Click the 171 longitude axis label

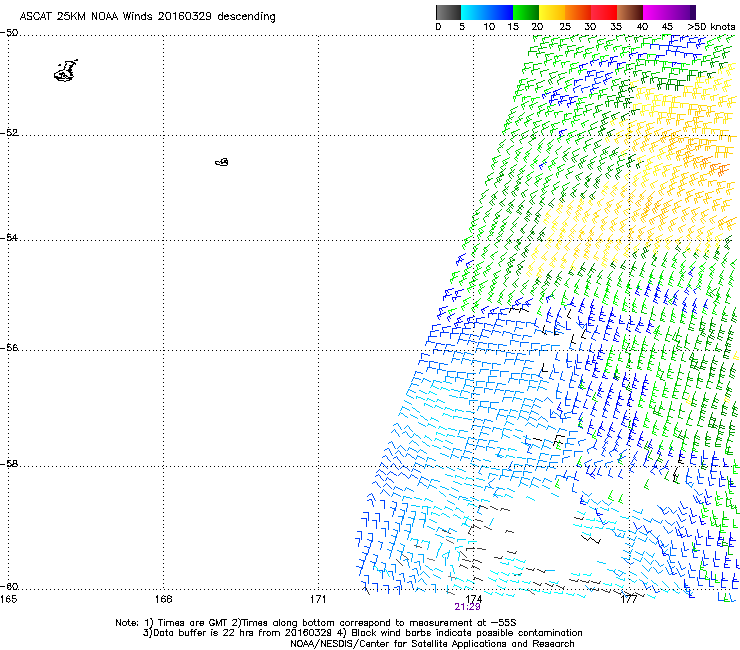(x=318, y=599)
